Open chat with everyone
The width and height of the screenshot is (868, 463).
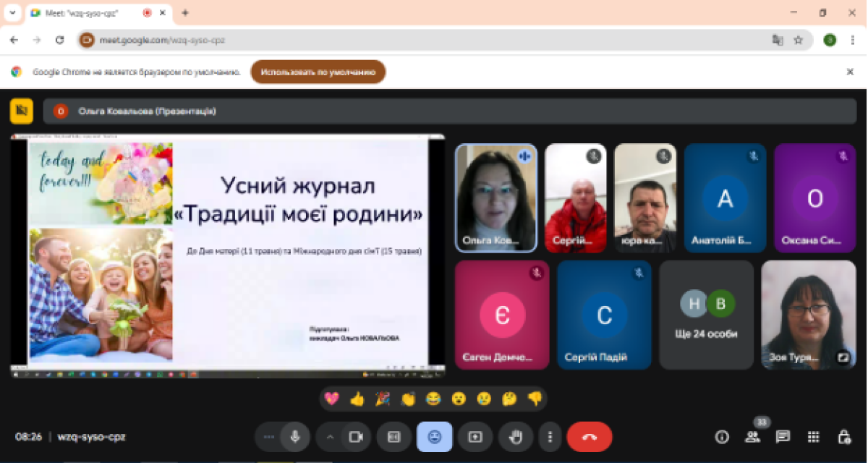pos(783,437)
